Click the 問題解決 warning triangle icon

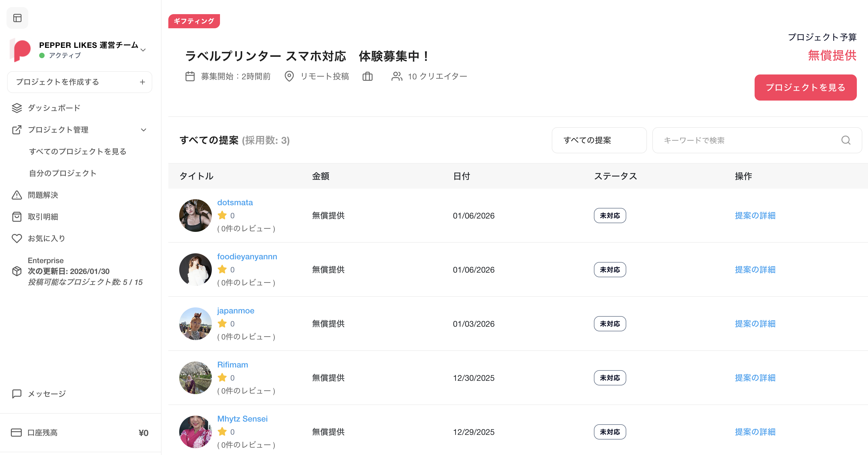tap(17, 195)
